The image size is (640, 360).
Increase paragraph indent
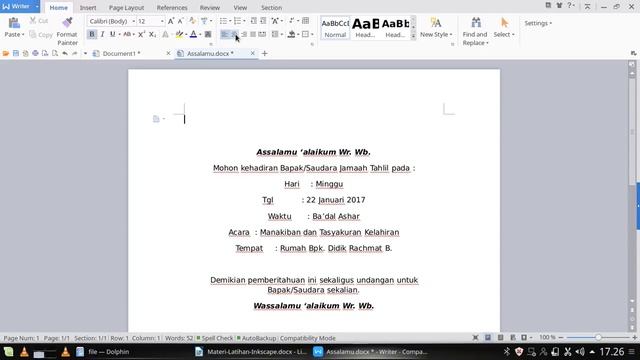263,21
